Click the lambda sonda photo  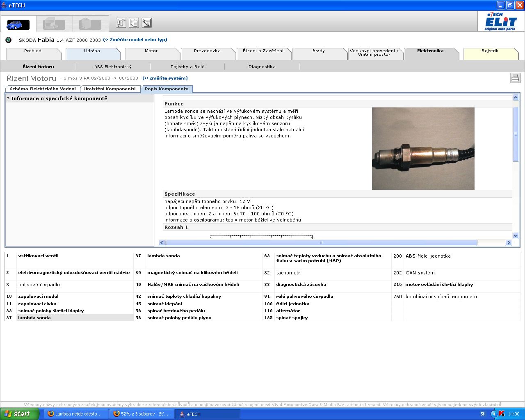pos(423,148)
